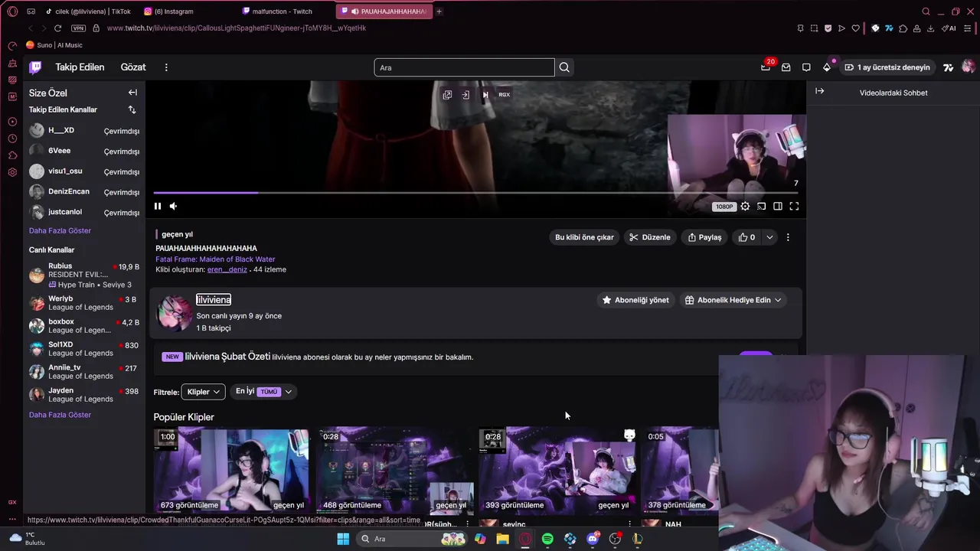Switch to the TikTok browser tab

tap(88, 11)
